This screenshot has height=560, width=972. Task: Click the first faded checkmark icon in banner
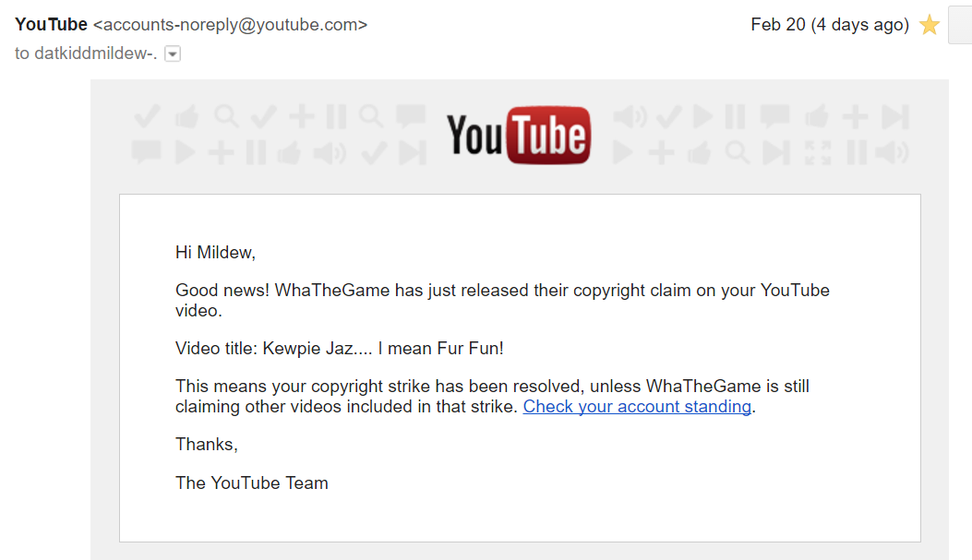[x=147, y=116]
